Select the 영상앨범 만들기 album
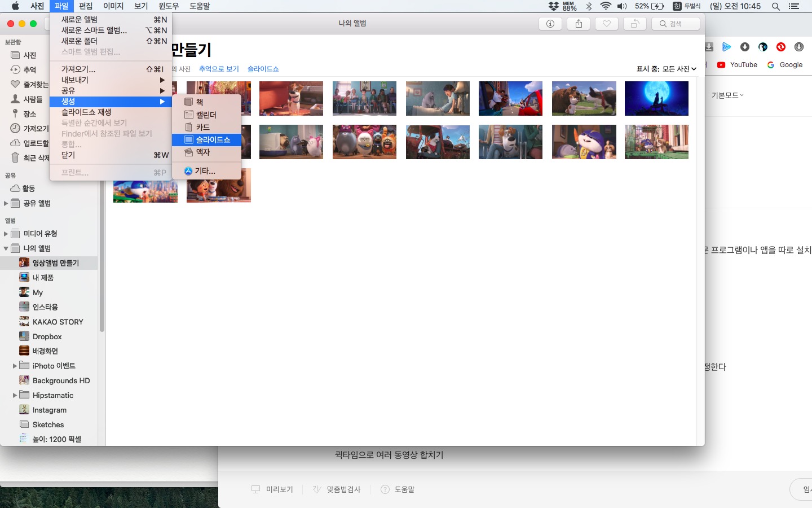 (x=49, y=262)
